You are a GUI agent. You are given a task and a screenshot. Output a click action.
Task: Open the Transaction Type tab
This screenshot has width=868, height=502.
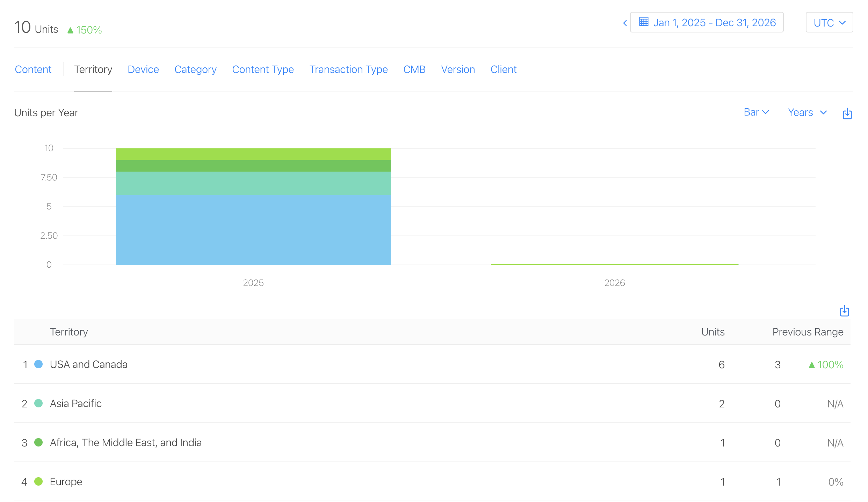coord(348,69)
